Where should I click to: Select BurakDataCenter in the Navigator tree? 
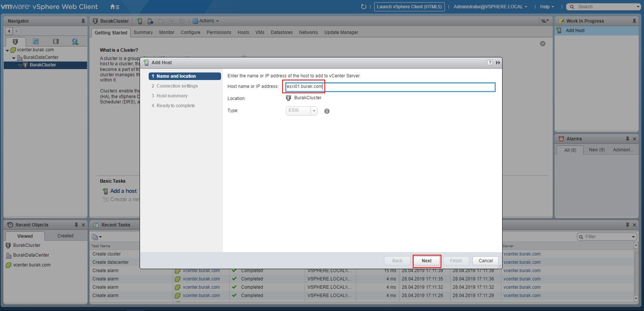pyautogui.click(x=41, y=57)
